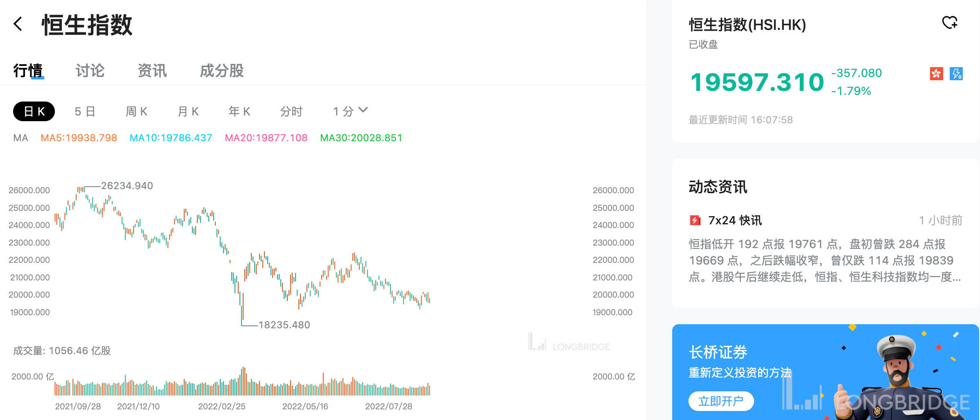Open the 分时 chart view selector
The width and height of the screenshot is (980, 420).
(x=291, y=111)
